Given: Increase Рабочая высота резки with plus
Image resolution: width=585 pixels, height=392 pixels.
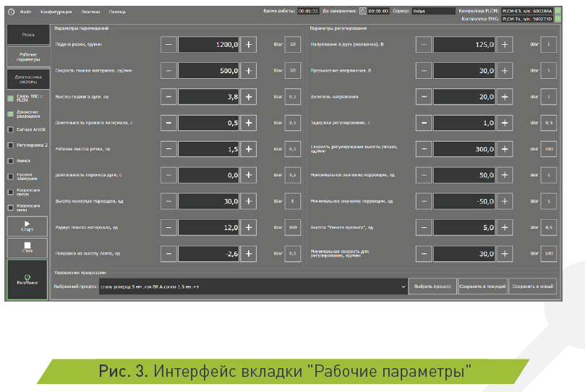Looking at the screenshot, I should click(249, 149).
